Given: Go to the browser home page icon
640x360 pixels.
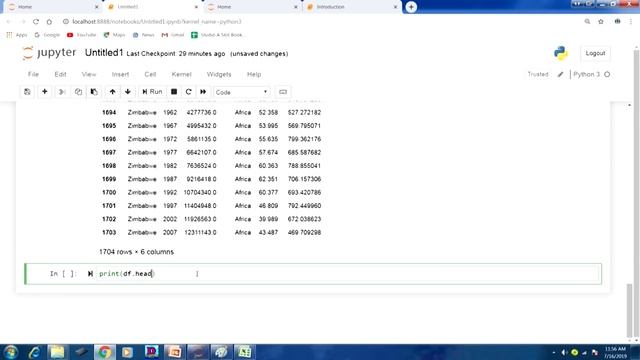Looking at the screenshot, I should (x=49, y=22).
